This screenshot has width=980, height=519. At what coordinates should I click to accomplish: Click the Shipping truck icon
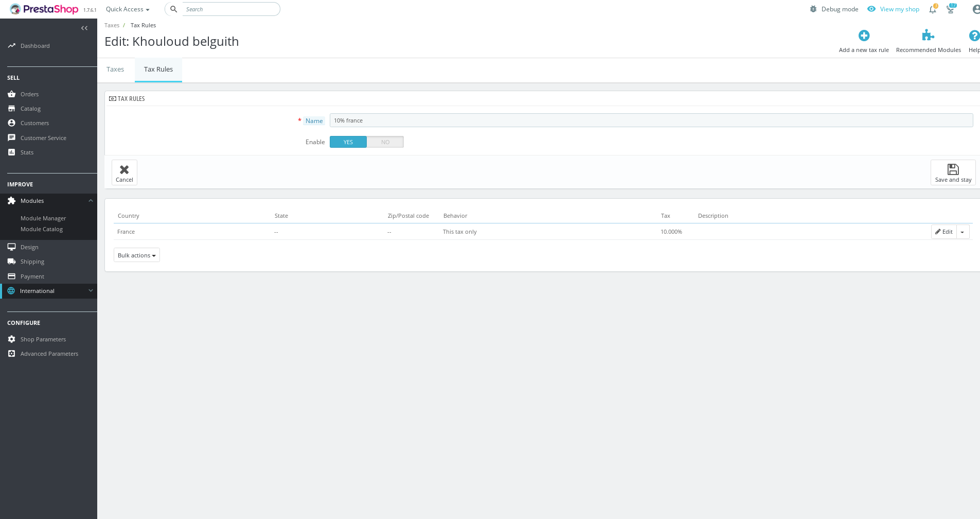pyautogui.click(x=11, y=262)
